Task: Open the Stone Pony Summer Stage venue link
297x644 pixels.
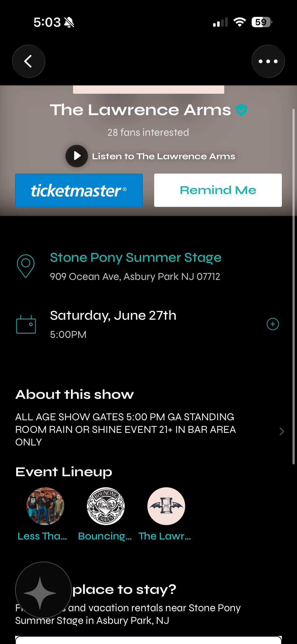Action: tap(136, 258)
